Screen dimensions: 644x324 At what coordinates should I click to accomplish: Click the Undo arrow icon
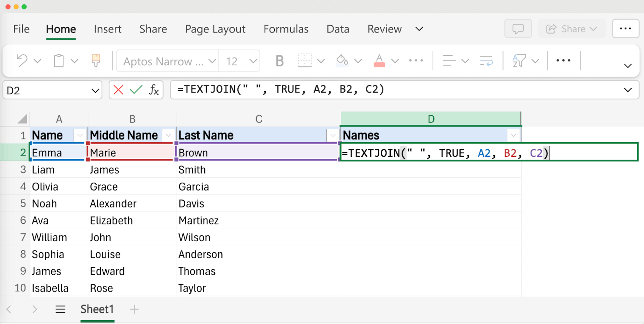click(x=22, y=61)
